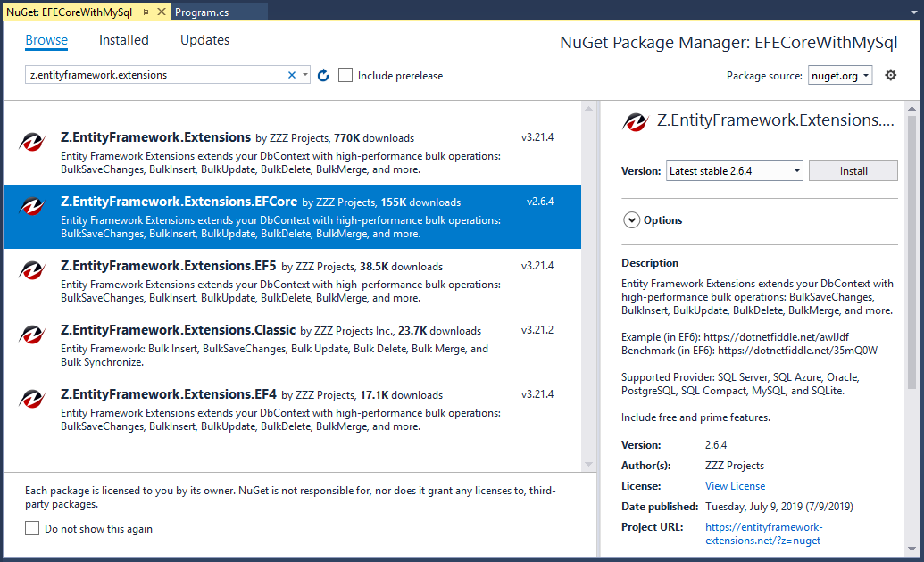Click details pane scrollbar down arrow

[x=912, y=549]
